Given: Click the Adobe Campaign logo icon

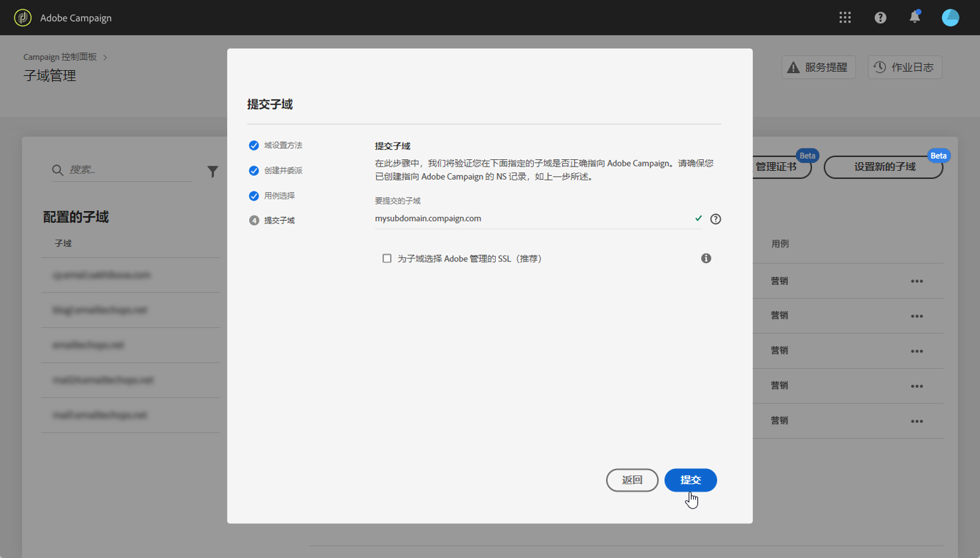Looking at the screenshot, I should (x=23, y=18).
